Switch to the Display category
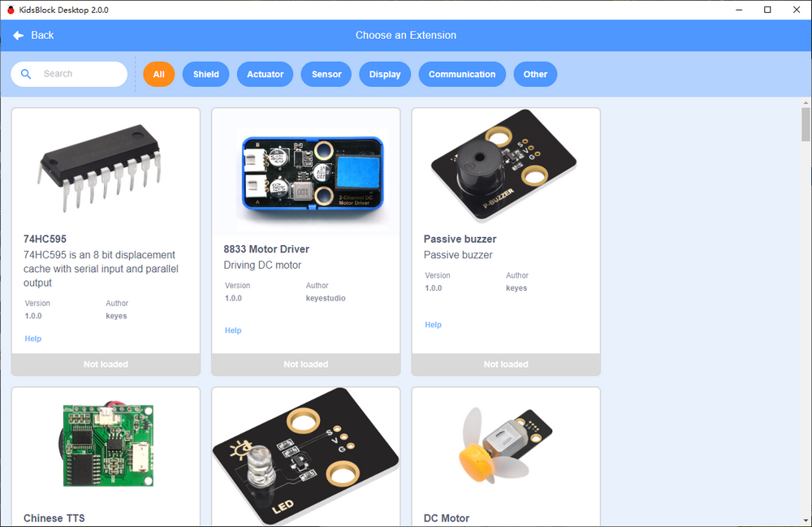The height and width of the screenshot is (527, 812). (385, 74)
